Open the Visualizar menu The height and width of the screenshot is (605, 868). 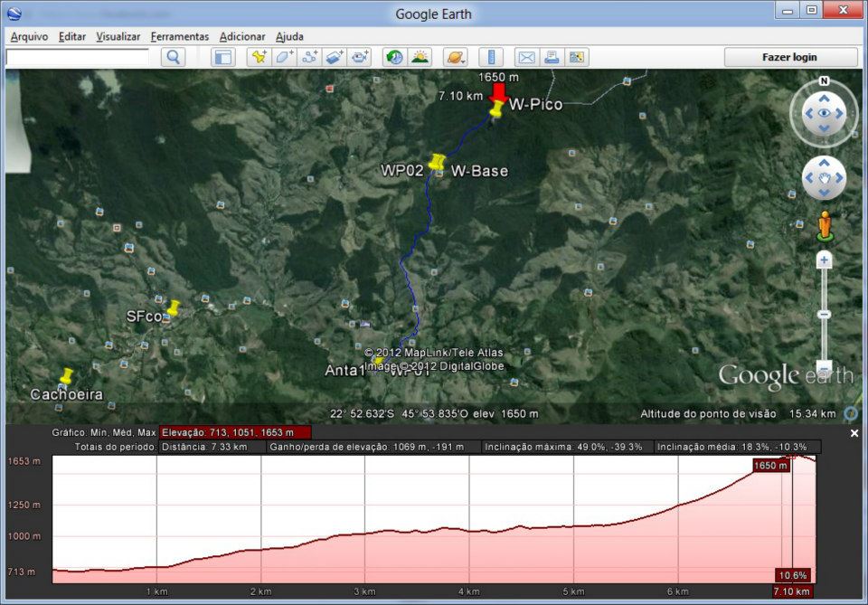[x=118, y=36]
